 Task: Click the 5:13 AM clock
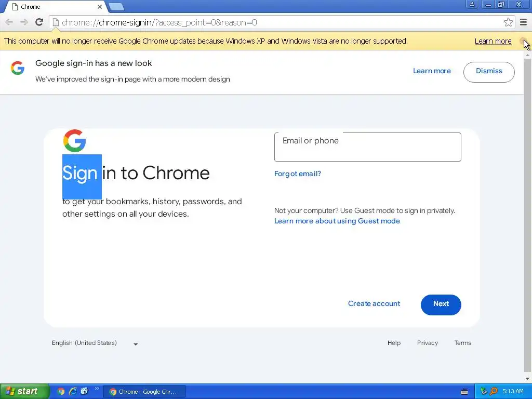coord(513,391)
